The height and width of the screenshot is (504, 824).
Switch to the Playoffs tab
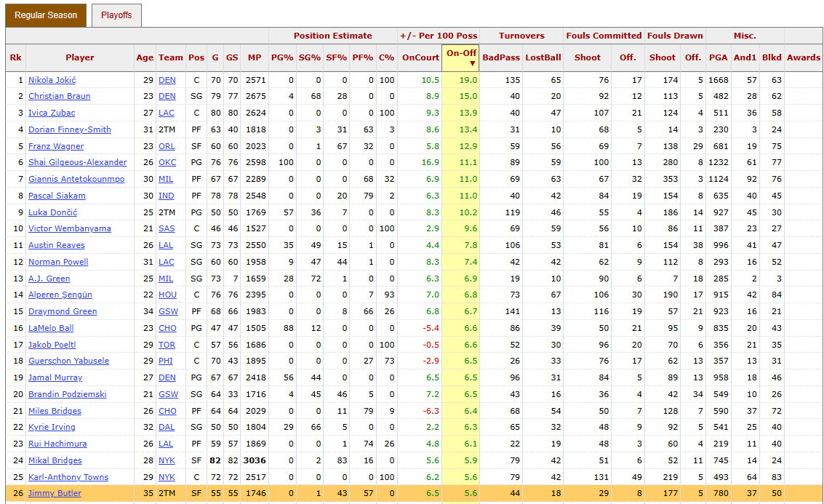click(116, 15)
